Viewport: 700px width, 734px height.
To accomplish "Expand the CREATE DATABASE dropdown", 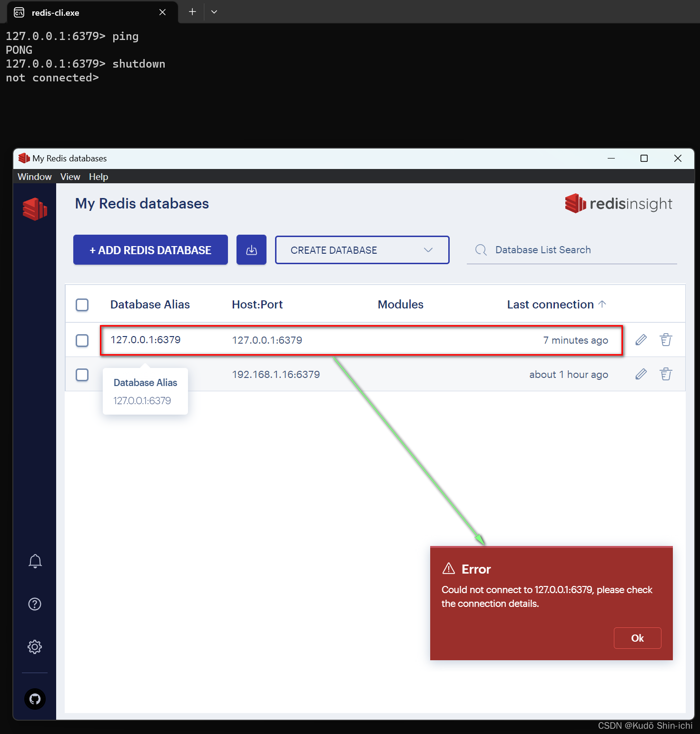I will (x=362, y=250).
